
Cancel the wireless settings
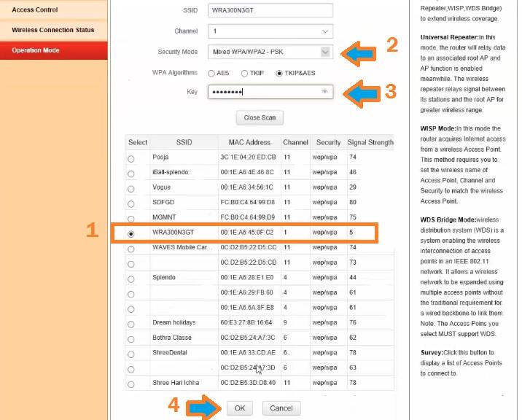[281, 408]
